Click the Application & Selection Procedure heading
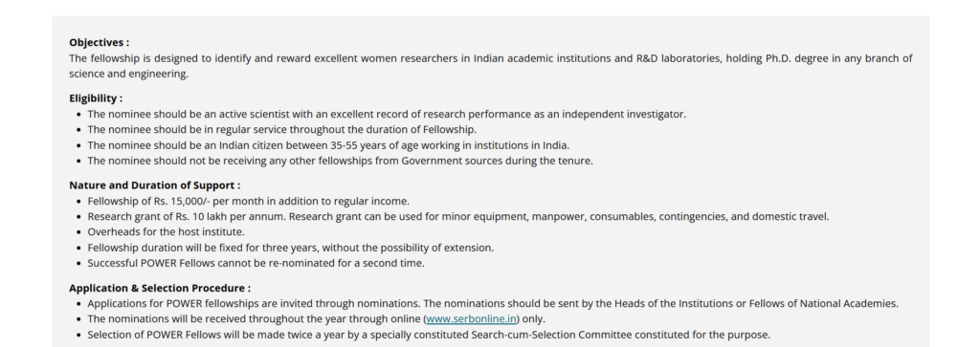This screenshot has width=980, height=347. (160, 289)
